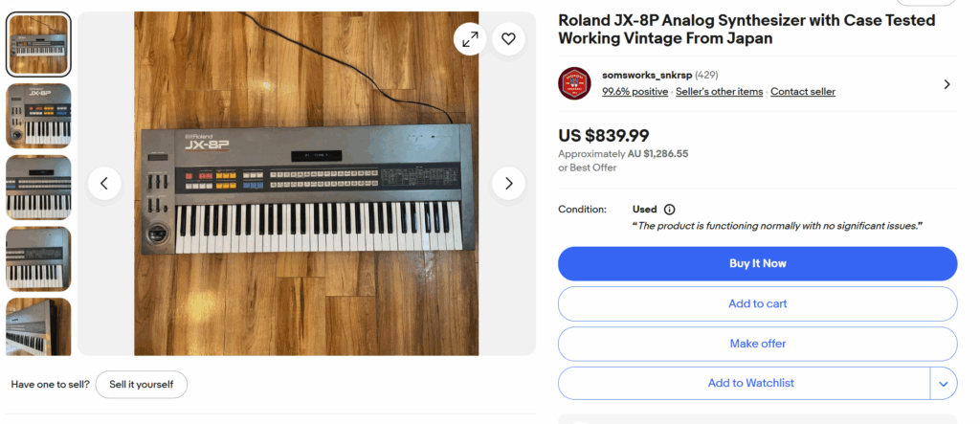The height and width of the screenshot is (424, 980).
Task: Open Seller's other items link
Action: click(x=720, y=91)
